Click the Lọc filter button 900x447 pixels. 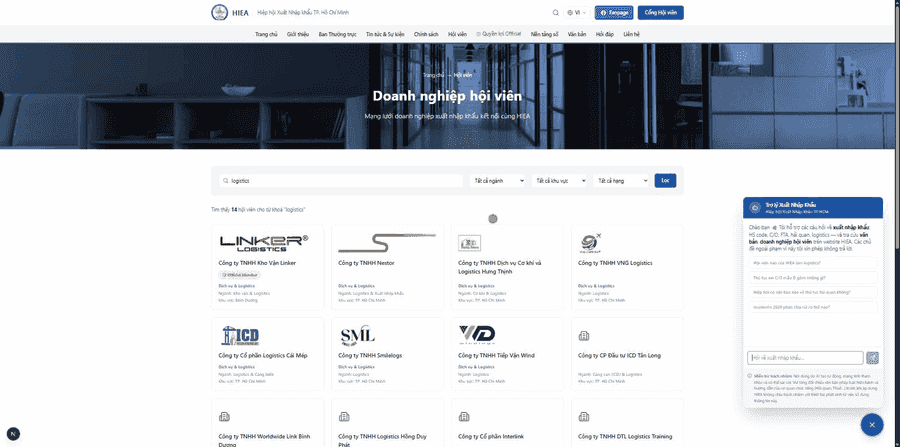(665, 181)
